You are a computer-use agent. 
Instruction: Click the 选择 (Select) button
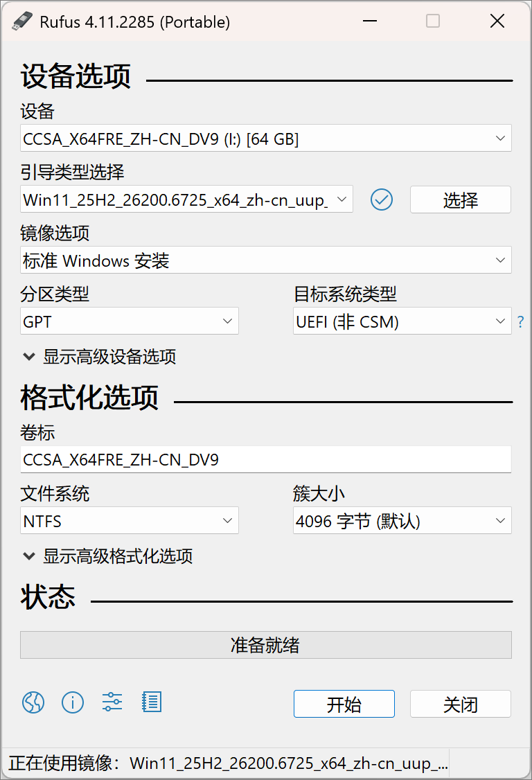tap(460, 200)
